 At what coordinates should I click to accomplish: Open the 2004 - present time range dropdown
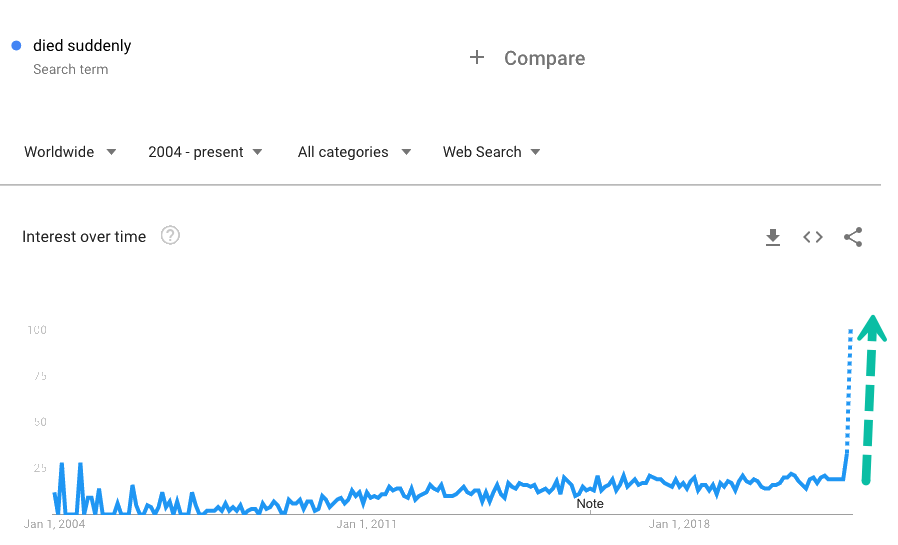click(x=205, y=152)
